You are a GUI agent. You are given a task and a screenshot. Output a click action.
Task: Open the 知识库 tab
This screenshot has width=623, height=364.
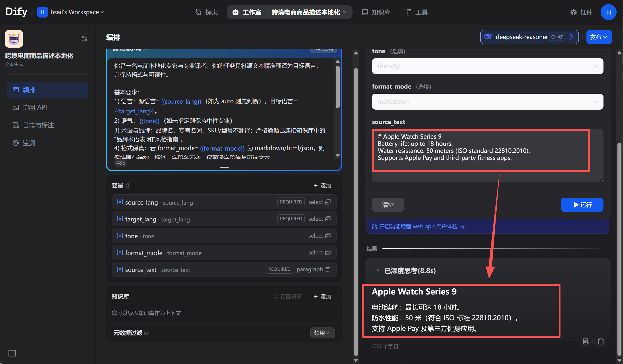376,12
